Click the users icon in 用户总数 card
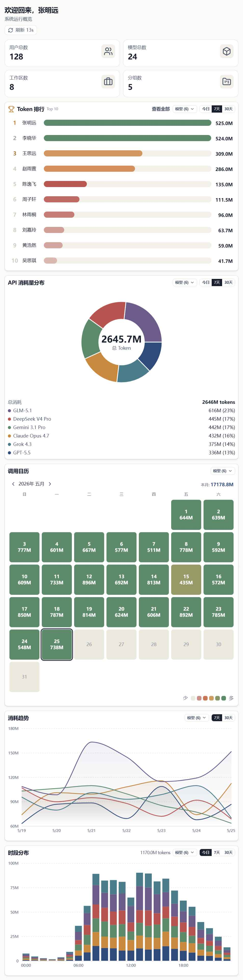The height and width of the screenshot is (980, 243). [x=108, y=51]
